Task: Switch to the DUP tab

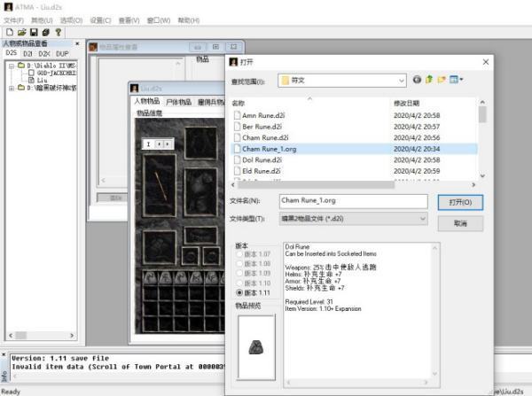Action: pos(62,53)
